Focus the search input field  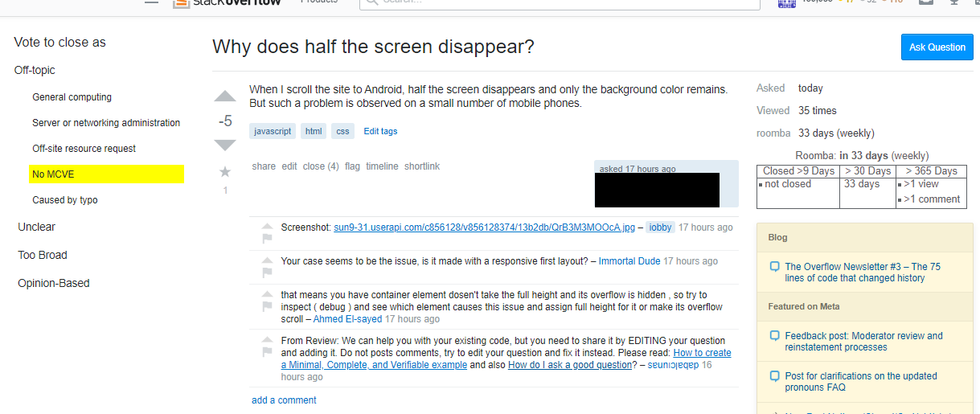pyautogui.click(x=560, y=2)
